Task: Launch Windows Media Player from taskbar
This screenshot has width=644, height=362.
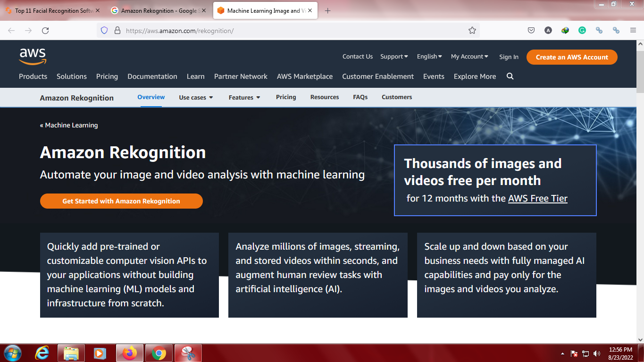Action: [x=100, y=353]
